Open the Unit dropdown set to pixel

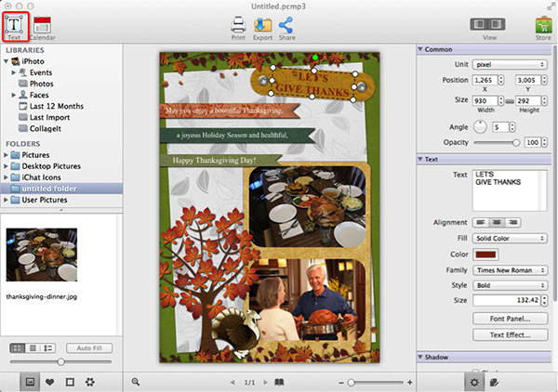click(509, 64)
